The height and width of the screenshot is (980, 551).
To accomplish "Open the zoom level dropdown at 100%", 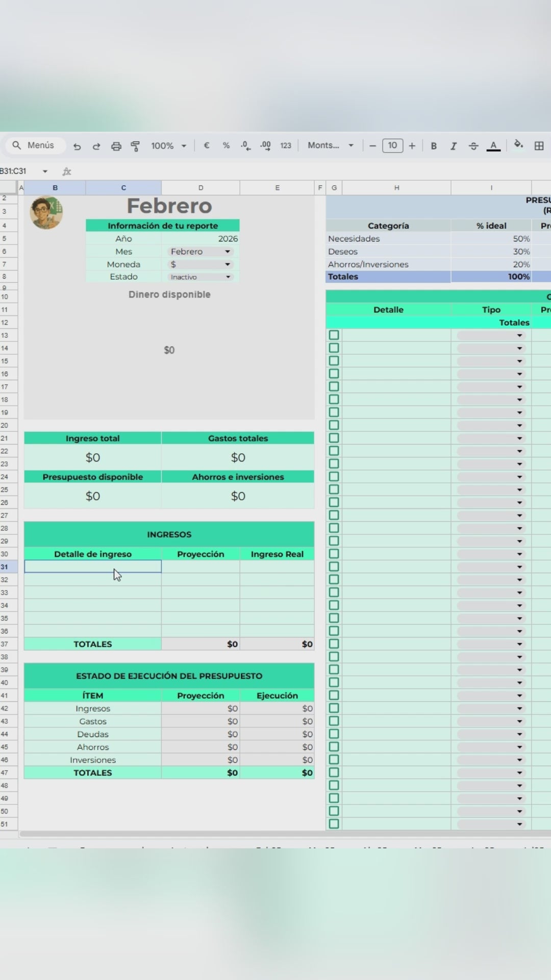I will [168, 146].
